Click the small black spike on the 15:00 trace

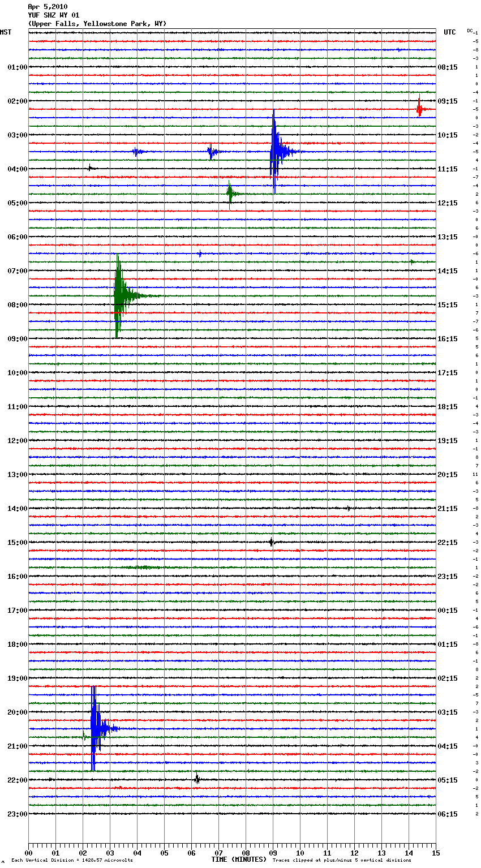pos(272,542)
